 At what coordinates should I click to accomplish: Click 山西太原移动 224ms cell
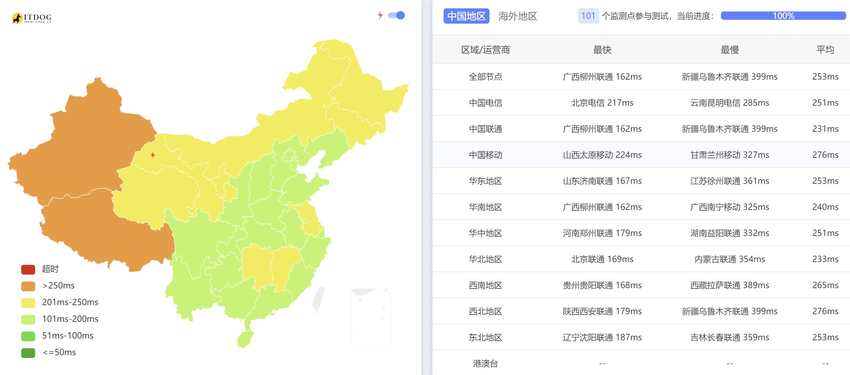tap(602, 155)
